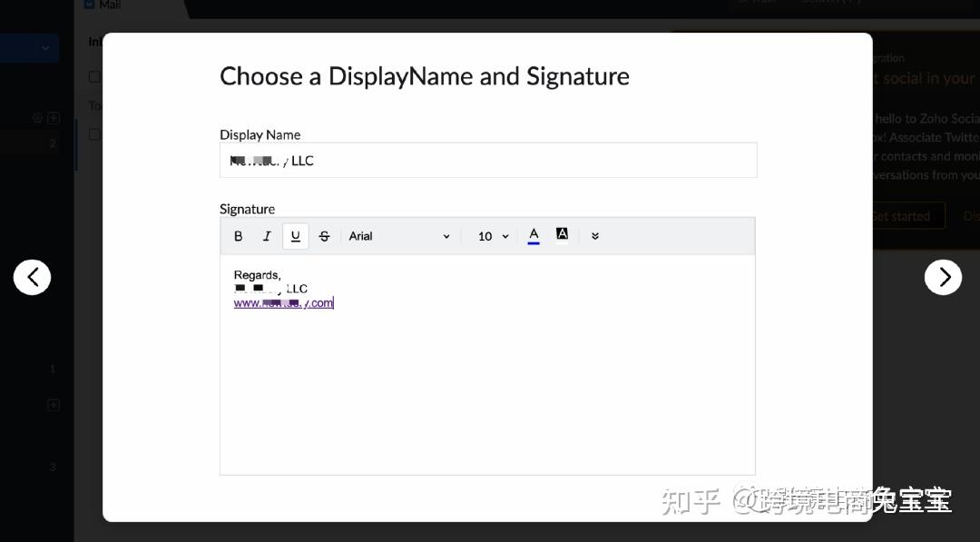
Task: Click into the Display Name field
Action: click(x=488, y=161)
